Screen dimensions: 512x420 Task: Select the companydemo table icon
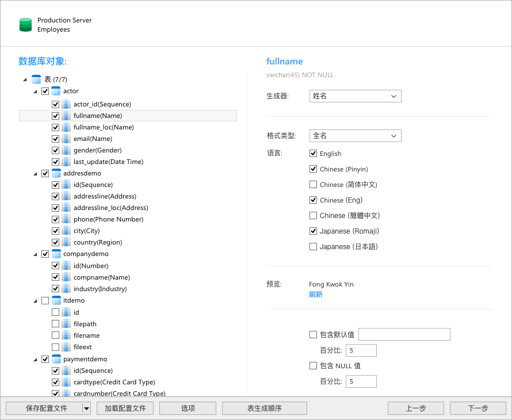(56, 254)
